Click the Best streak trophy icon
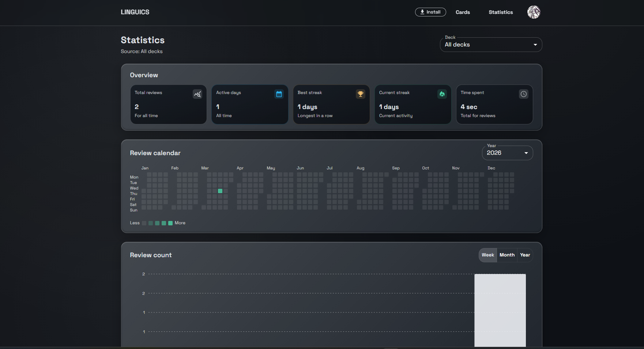The width and height of the screenshot is (644, 349). [361, 94]
